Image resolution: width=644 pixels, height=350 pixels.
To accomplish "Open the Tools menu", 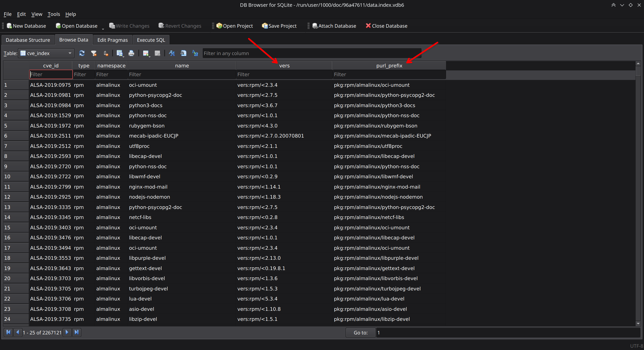I will [54, 14].
